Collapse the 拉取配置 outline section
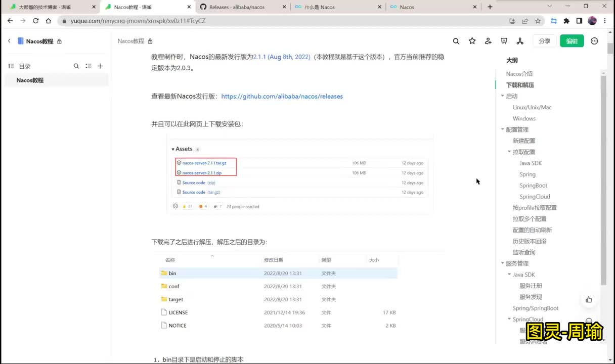615x364 pixels. point(509,152)
